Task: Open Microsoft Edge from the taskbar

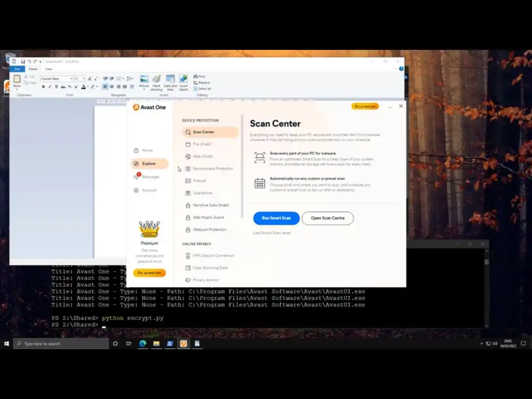Action: point(143,344)
